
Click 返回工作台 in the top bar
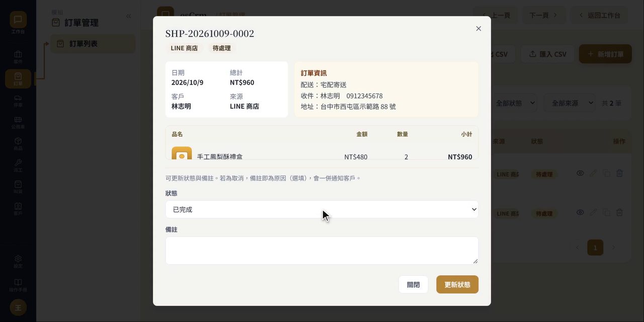600,15
